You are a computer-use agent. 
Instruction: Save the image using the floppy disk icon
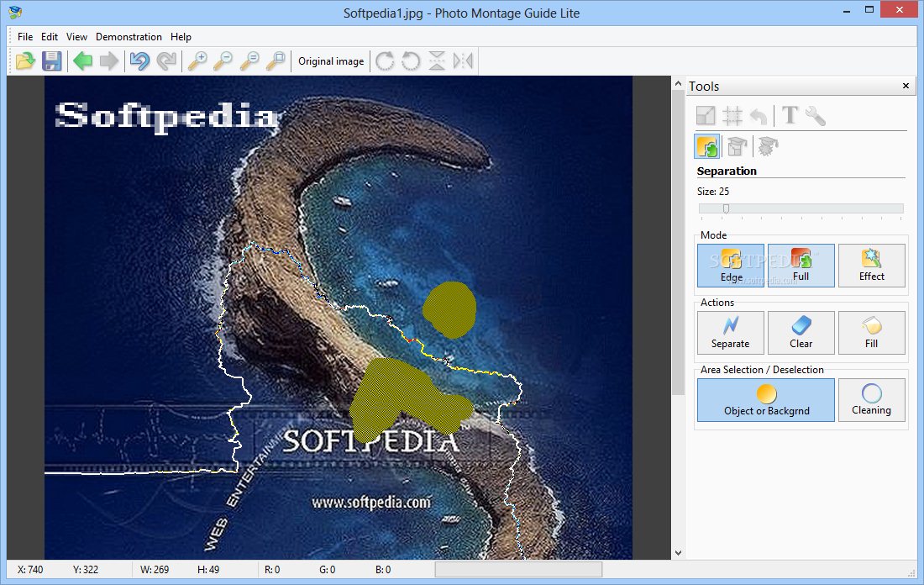pos(52,61)
